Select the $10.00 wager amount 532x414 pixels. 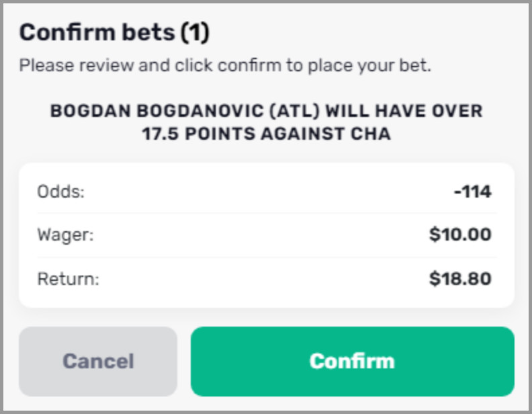(x=460, y=235)
